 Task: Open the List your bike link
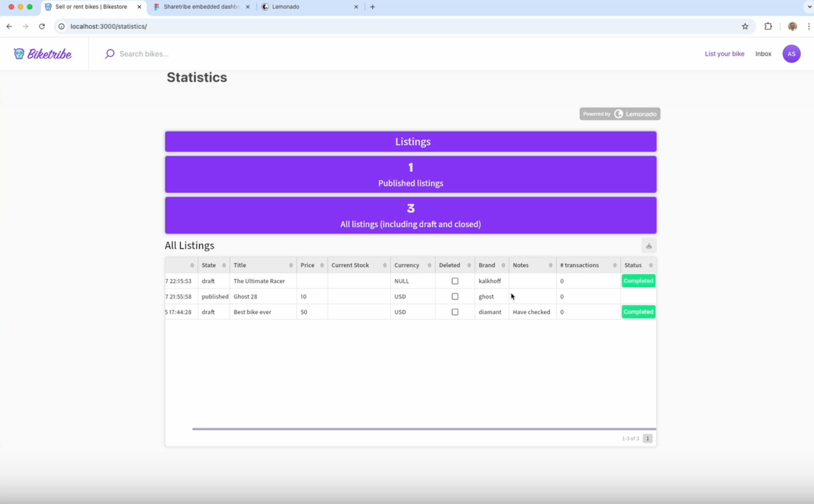[724, 54]
